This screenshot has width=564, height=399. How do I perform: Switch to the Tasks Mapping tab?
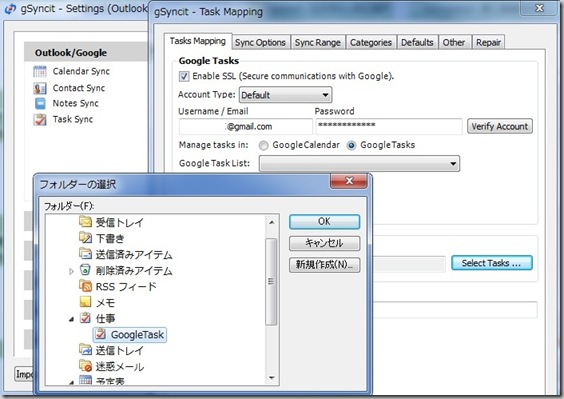pos(197,41)
